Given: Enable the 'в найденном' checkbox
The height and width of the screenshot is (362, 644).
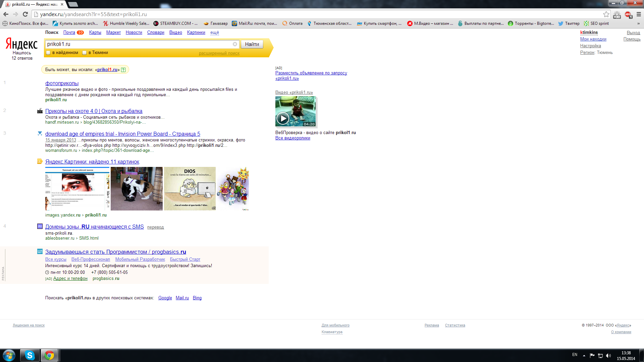Looking at the screenshot, I should pos(48,53).
